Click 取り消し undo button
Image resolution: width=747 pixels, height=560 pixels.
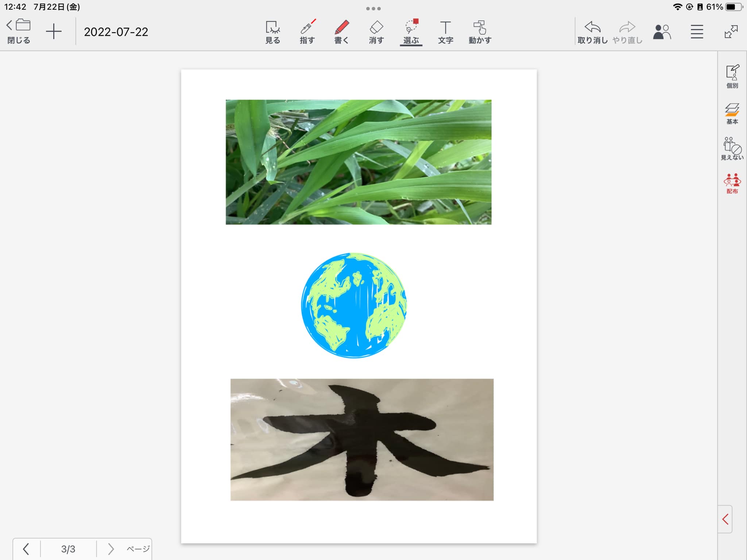click(x=592, y=32)
